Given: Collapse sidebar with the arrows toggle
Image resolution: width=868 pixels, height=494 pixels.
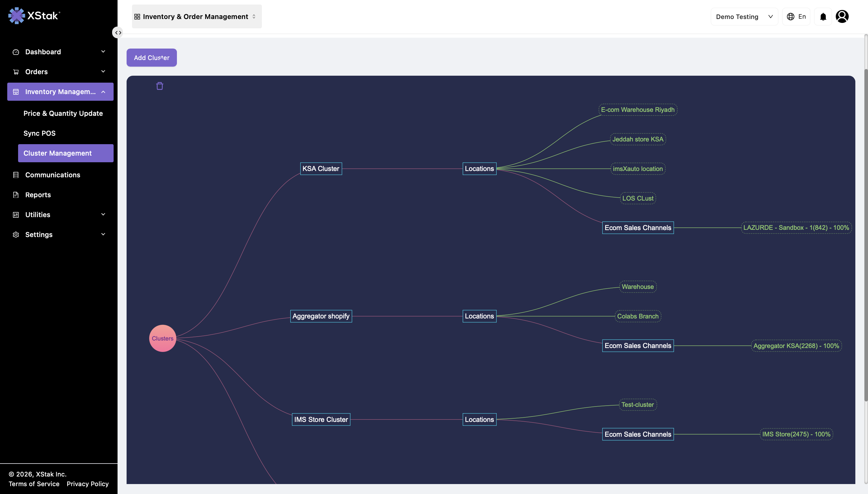Looking at the screenshot, I should 118,33.
